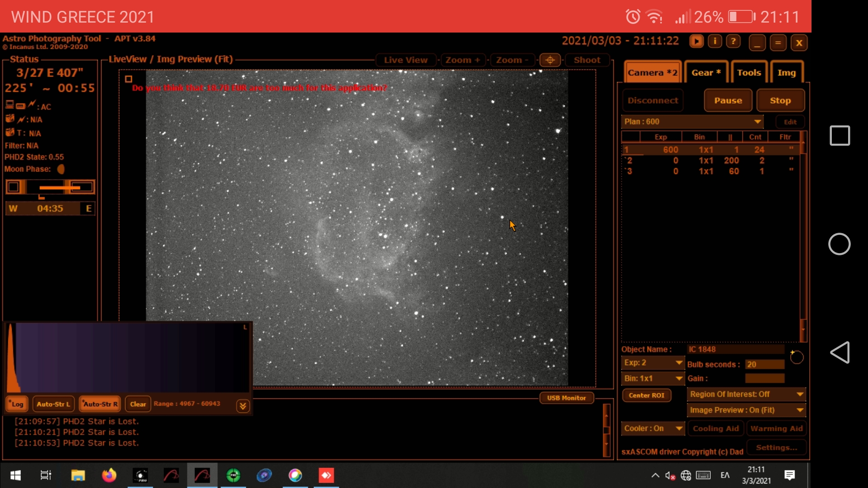
Task: Click the histogram graph area
Action: [x=127, y=357]
